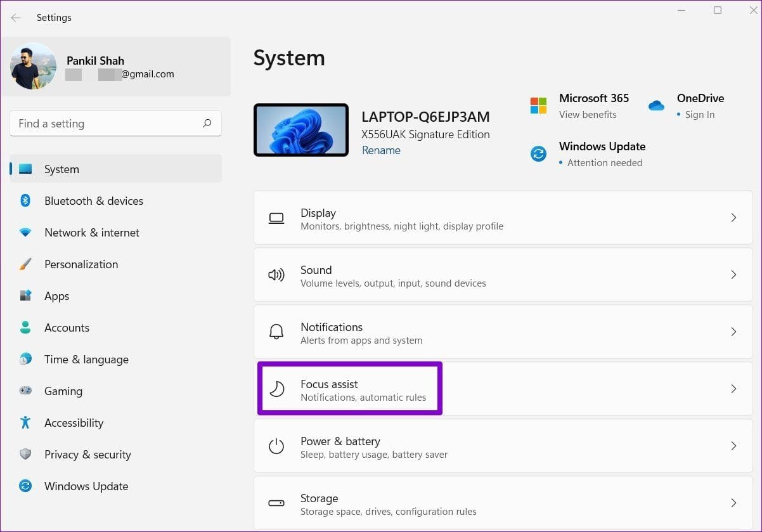Select Time & language
The height and width of the screenshot is (532, 762).
pyautogui.click(x=86, y=360)
